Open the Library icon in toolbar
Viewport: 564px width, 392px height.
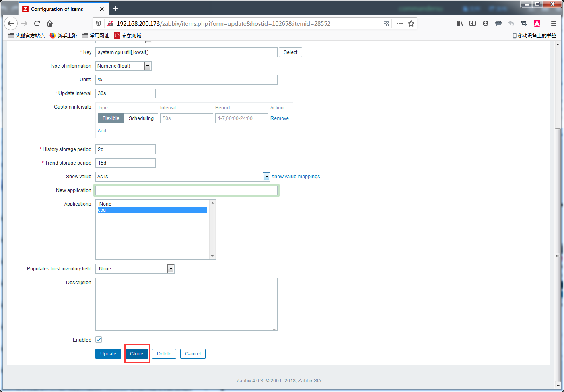pos(460,23)
